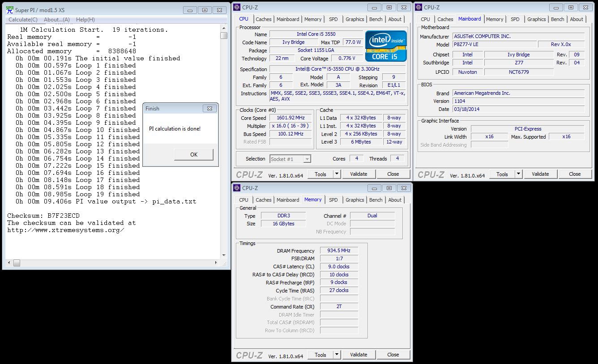Close the Finish dialog with its X button
Screen dimensions: 598x364
pos(209,108)
